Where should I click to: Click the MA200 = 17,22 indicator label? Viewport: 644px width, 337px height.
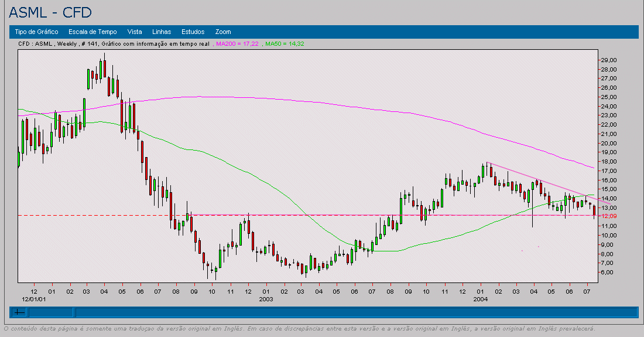(x=238, y=44)
